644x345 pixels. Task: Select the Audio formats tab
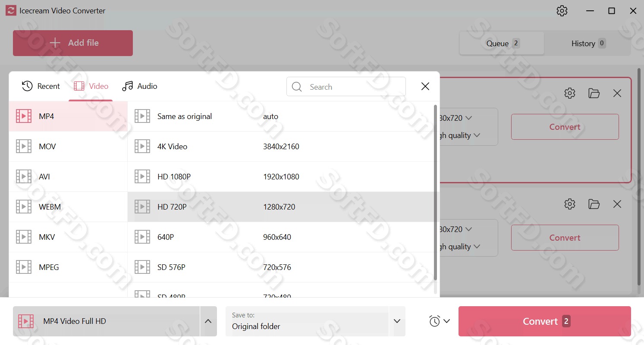click(x=140, y=86)
